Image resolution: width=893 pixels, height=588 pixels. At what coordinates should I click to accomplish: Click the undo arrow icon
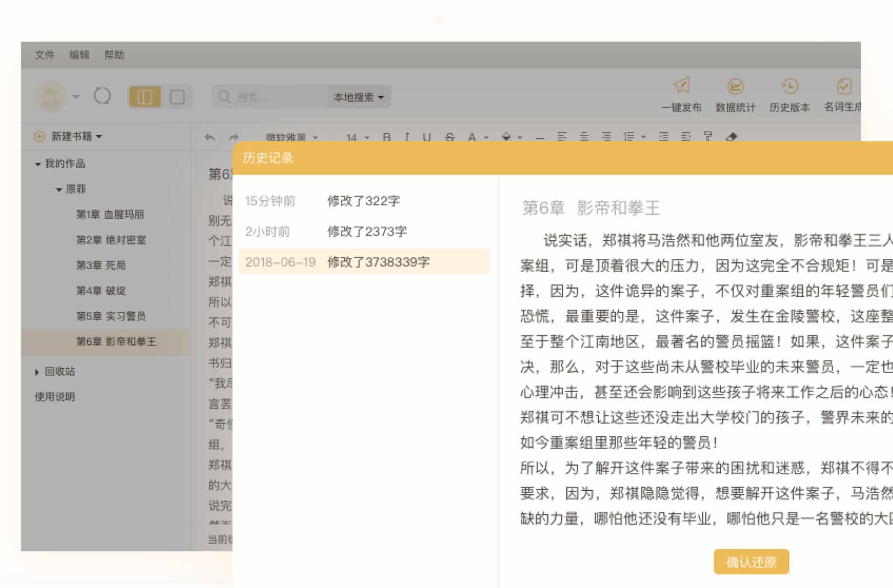point(210,137)
